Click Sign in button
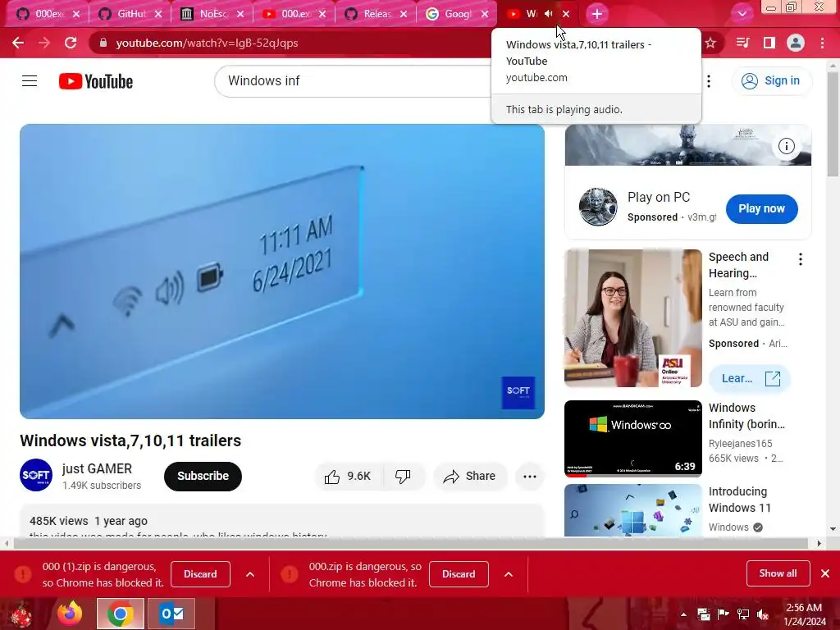Image resolution: width=840 pixels, height=630 pixels. (x=771, y=81)
